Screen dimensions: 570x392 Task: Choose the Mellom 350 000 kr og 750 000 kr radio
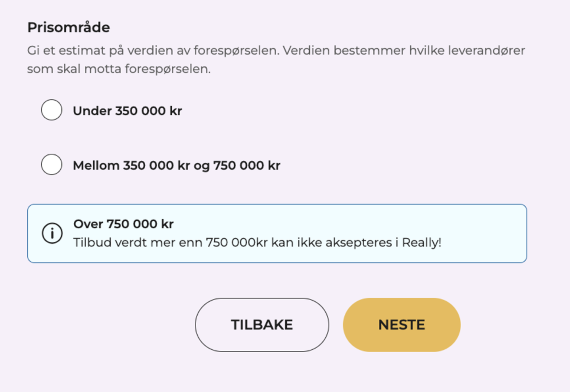pos(51,165)
